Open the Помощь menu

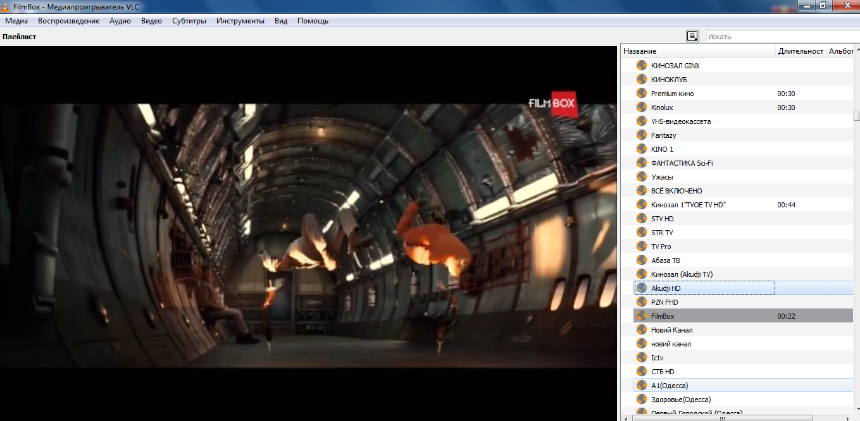(x=313, y=21)
